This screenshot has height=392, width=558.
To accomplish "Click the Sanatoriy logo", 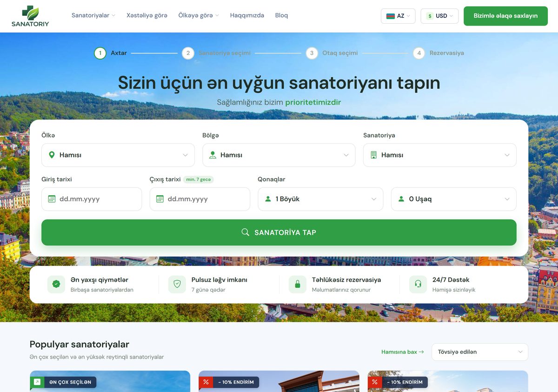I will click(x=30, y=16).
